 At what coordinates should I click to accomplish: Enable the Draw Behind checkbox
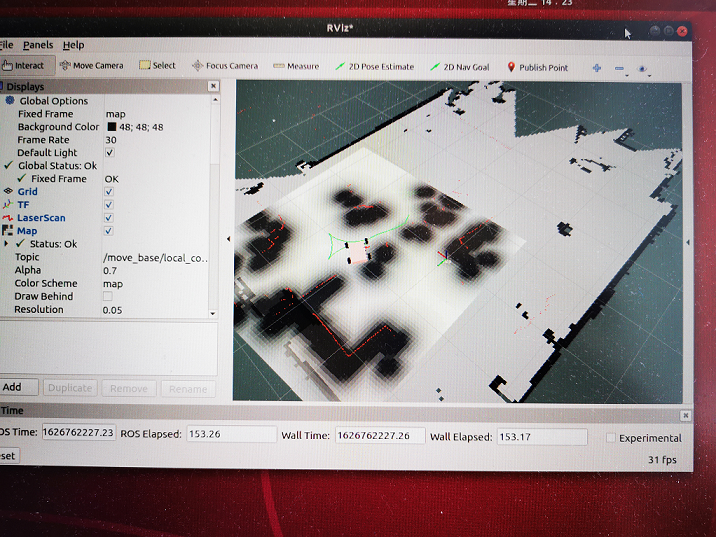click(x=108, y=297)
